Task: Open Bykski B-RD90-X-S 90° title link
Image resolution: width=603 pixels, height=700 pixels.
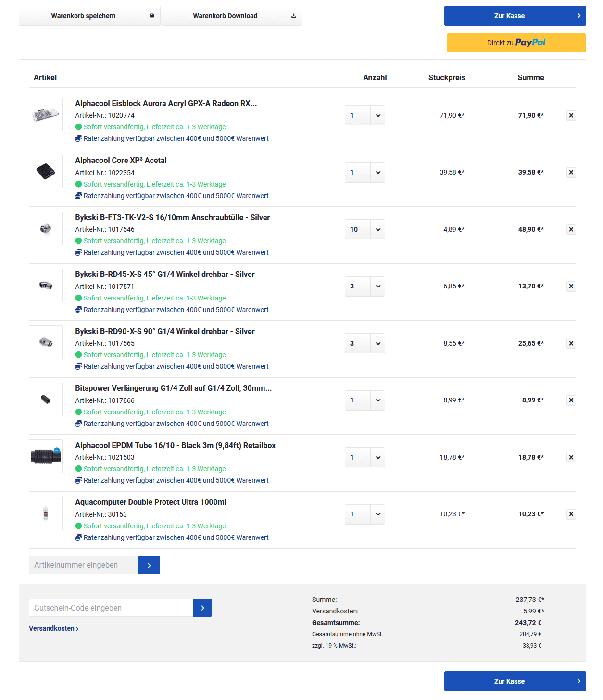Action: pos(165,331)
